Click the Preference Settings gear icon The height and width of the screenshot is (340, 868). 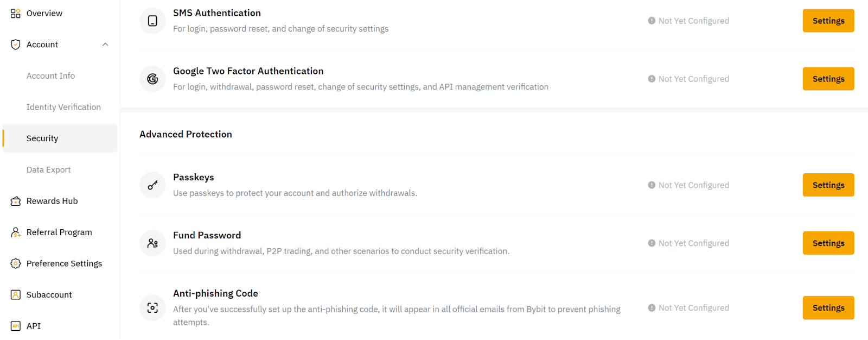point(15,263)
